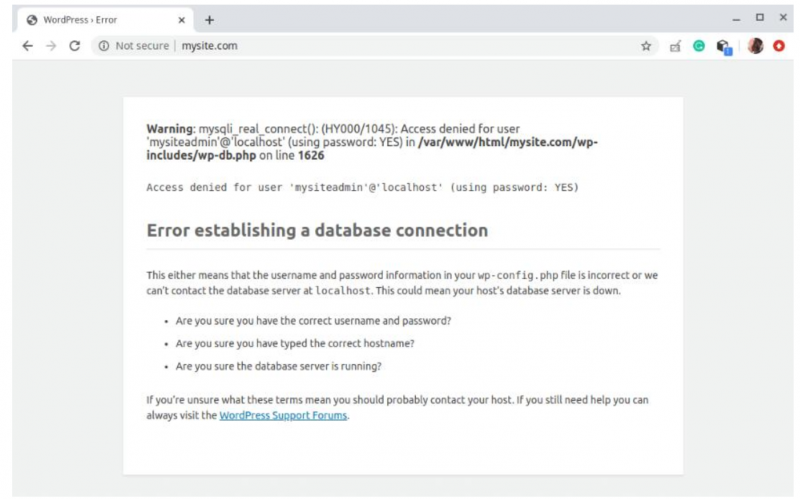This screenshot has width=800, height=499.
Task: Click the 'Not secure' label
Action: [x=142, y=46]
